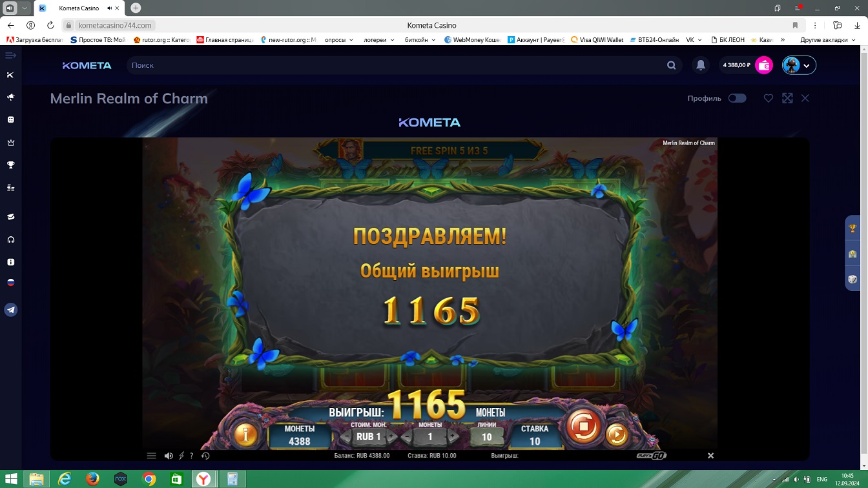Change language via Russian flag icon

pyautogui.click(x=10, y=283)
